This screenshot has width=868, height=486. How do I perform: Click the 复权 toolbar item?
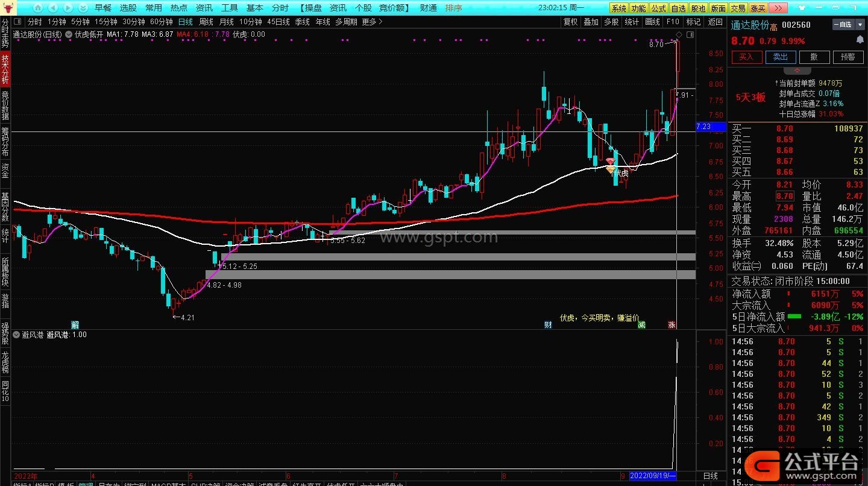click(570, 22)
